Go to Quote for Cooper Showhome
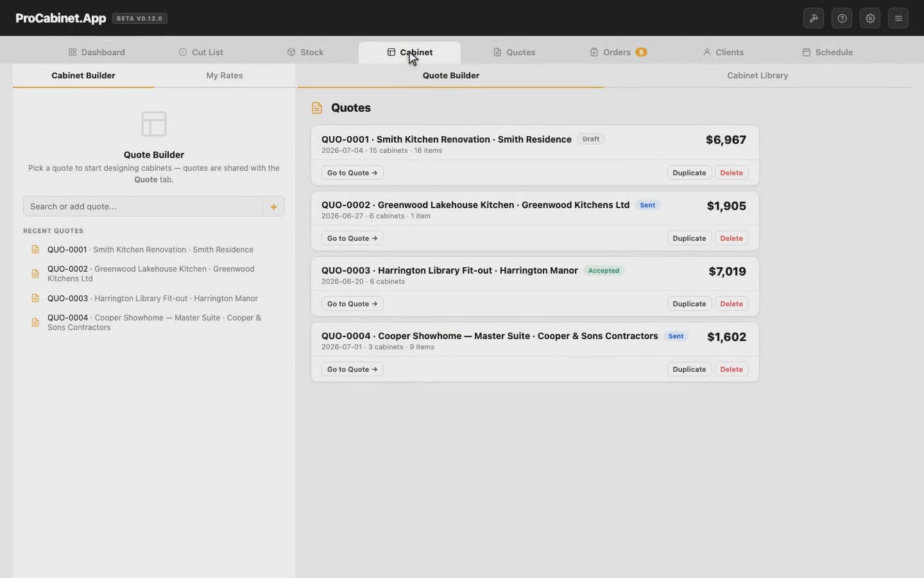Screen dimensions: 924x578 pos(352,369)
